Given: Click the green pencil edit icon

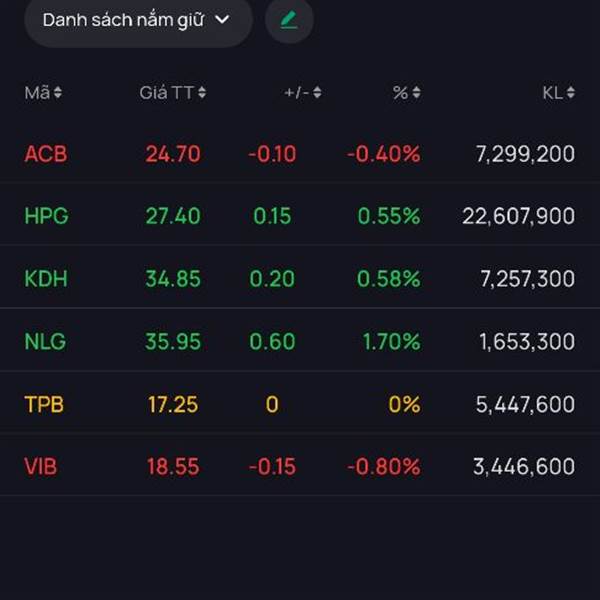Looking at the screenshot, I should [289, 20].
